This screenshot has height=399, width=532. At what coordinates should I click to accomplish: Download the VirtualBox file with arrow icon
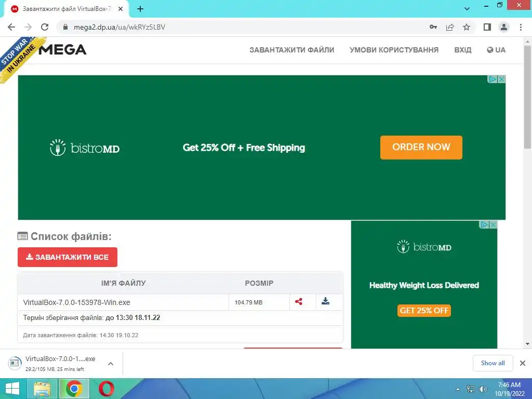(325, 301)
